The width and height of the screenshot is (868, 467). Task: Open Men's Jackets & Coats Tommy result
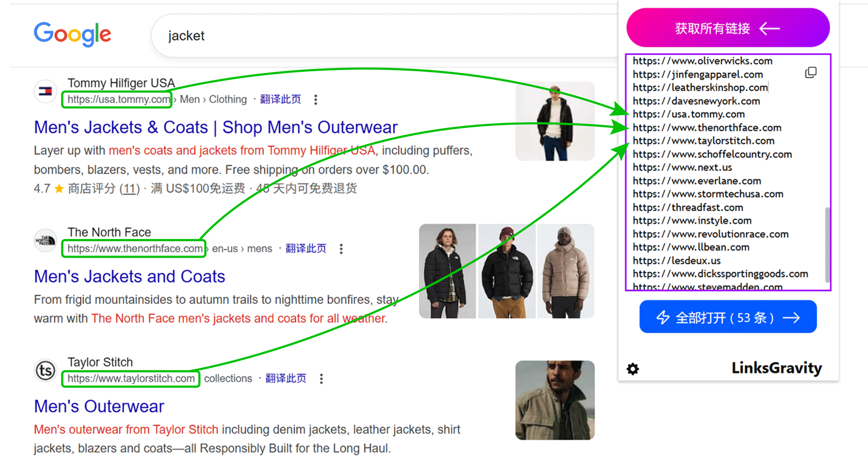[215, 127]
